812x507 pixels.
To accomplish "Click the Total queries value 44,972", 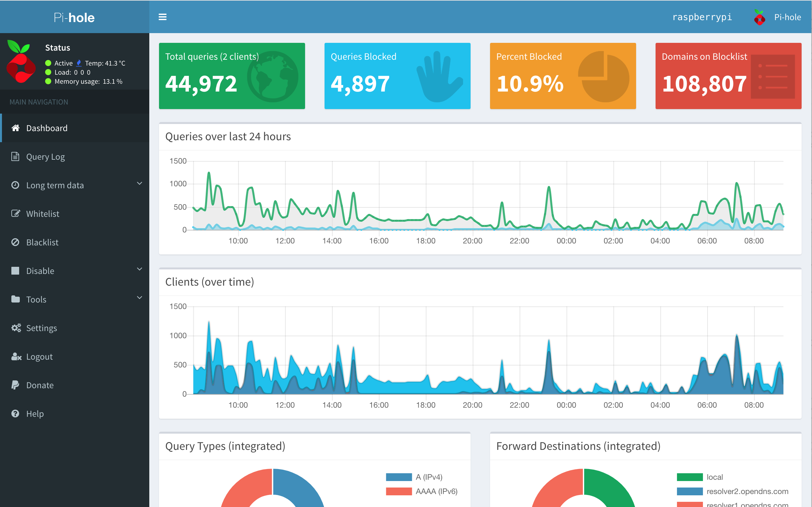I will click(201, 83).
